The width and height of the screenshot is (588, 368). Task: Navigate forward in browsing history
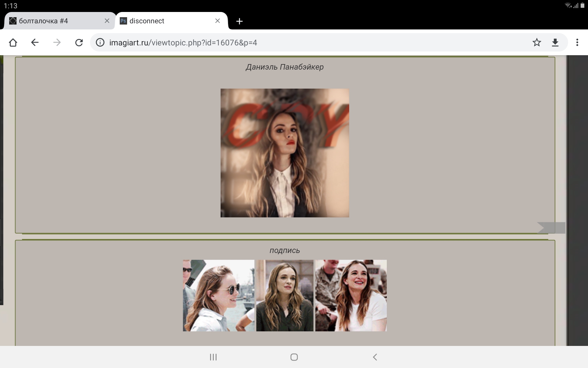click(57, 42)
